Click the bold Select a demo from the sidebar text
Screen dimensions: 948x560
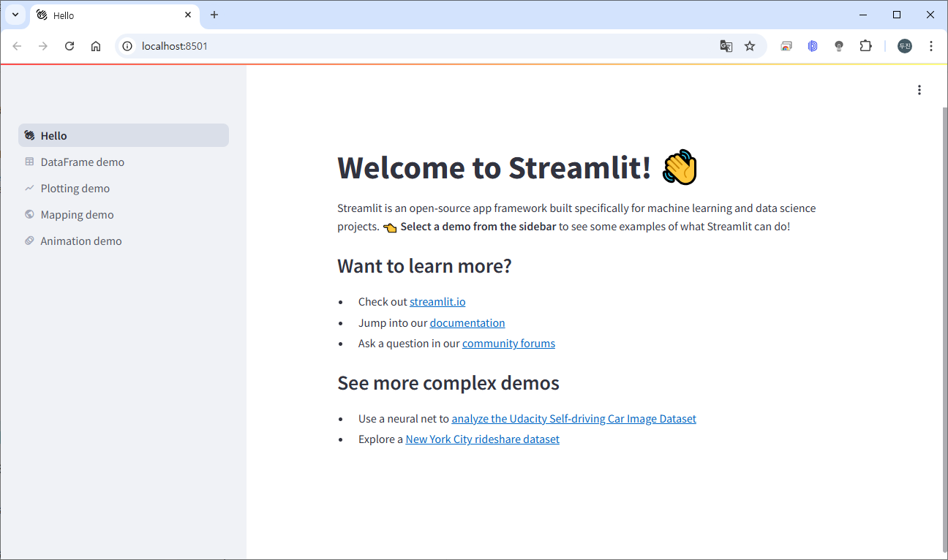tap(478, 227)
